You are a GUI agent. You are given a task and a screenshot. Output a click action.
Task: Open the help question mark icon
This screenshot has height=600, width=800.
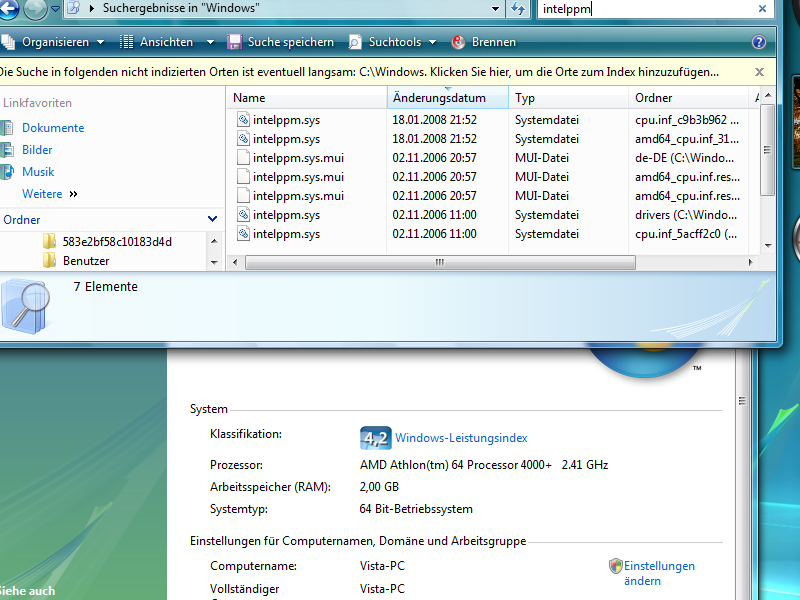759,42
